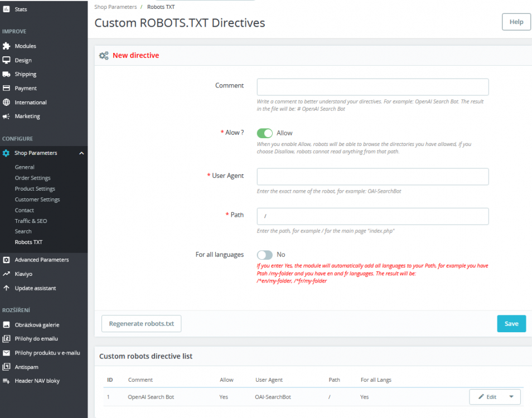The height and width of the screenshot is (418, 532).
Task: Open the International menu
Action: [x=31, y=103]
